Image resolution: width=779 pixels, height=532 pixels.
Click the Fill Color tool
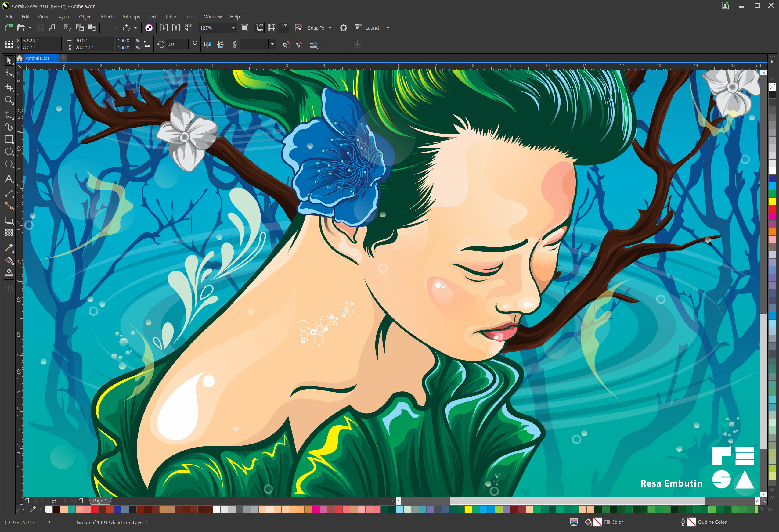click(x=599, y=522)
